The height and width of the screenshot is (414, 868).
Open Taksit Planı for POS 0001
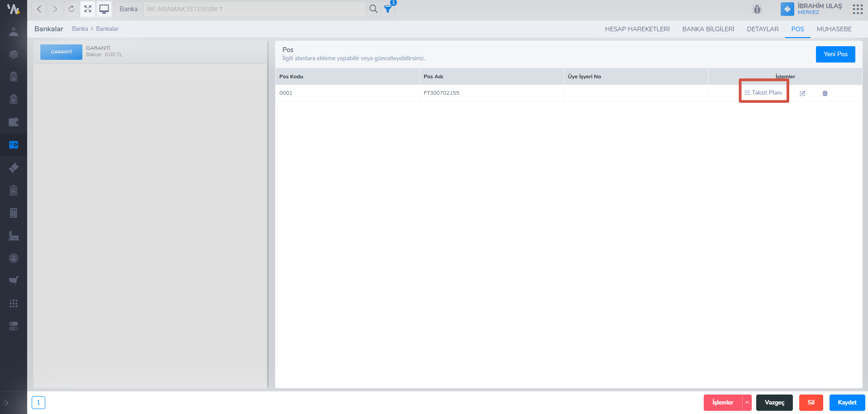click(763, 93)
